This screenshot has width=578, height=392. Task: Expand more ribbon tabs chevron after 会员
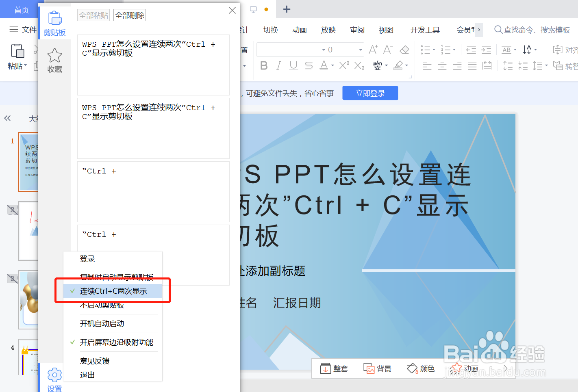point(479,30)
